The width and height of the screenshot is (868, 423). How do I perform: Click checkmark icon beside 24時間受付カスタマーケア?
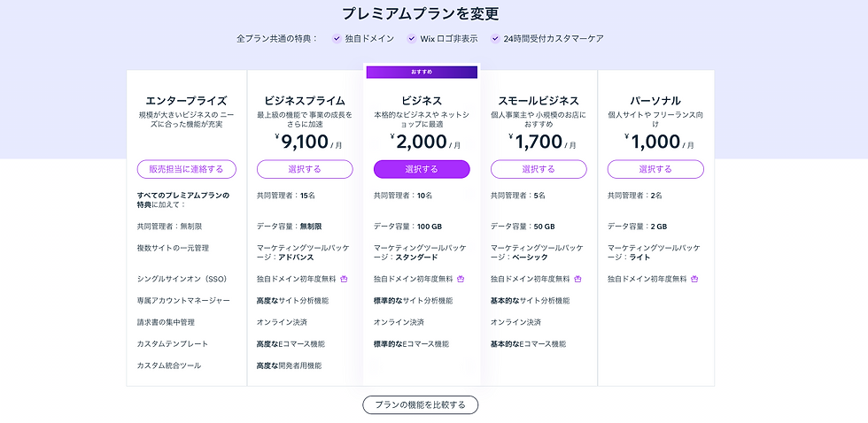[x=495, y=39]
